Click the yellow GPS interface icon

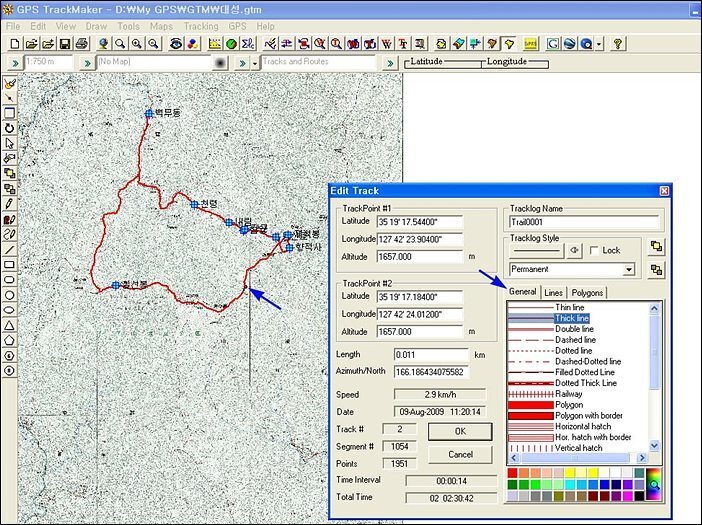pyautogui.click(x=531, y=44)
